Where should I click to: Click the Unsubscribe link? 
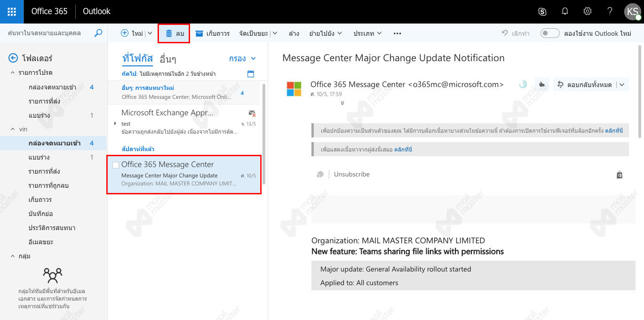[351, 175]
